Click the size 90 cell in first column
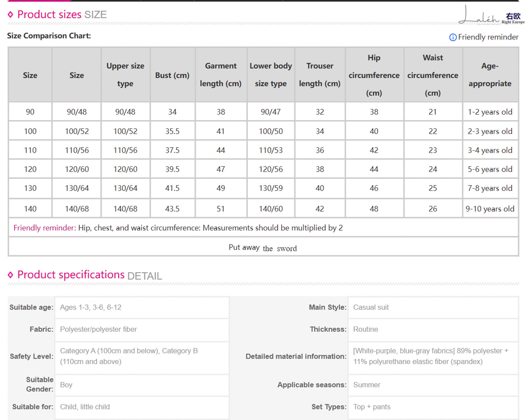 30,112
